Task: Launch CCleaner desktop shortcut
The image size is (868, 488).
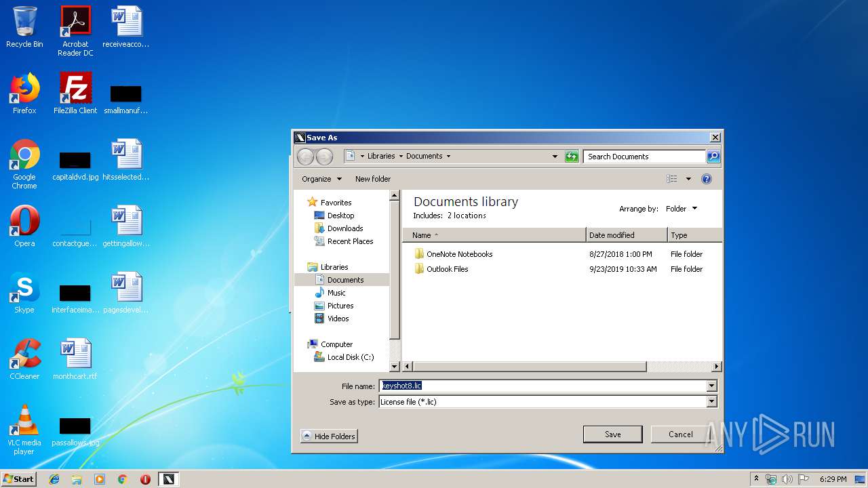Action: tap(24, 360)
